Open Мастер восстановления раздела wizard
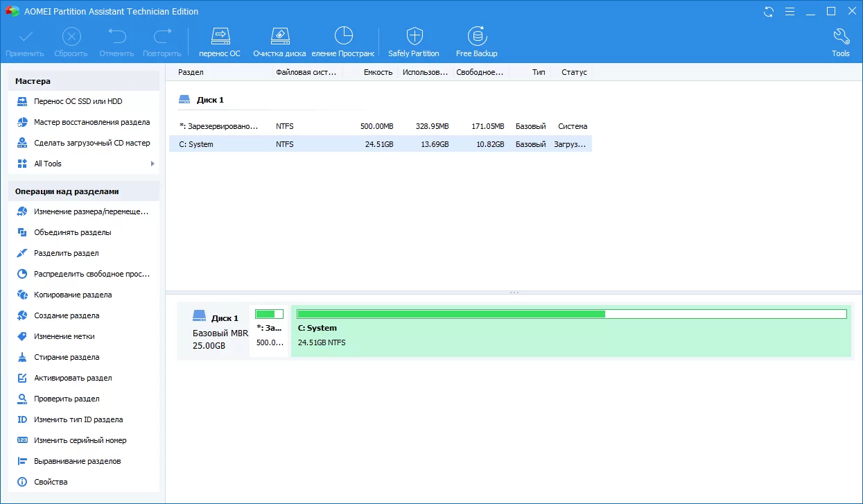Viewport: 863px width, 504px height. pyautogui.click(x=84, y=122)
